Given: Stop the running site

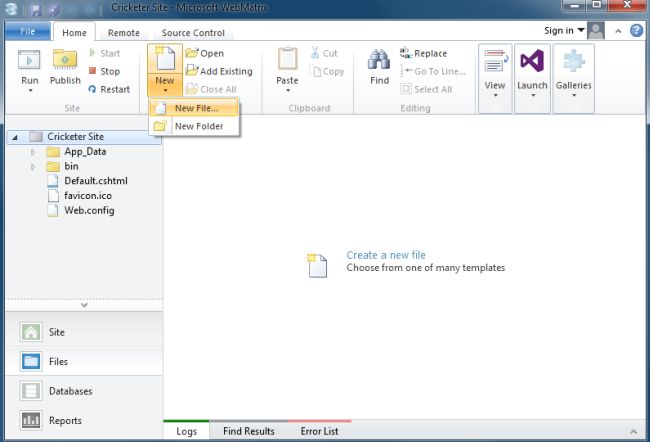Looking at the screenshot, I should (104, 71).
